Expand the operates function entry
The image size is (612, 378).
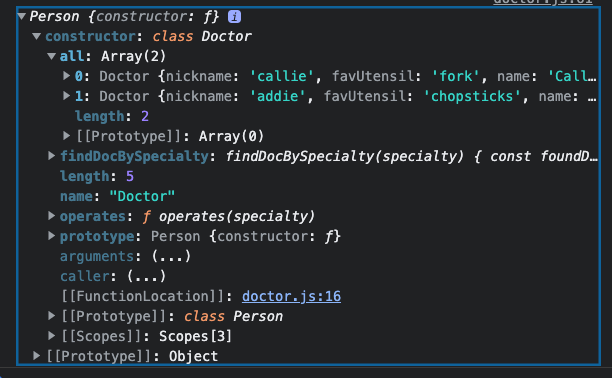click(52, 216)
